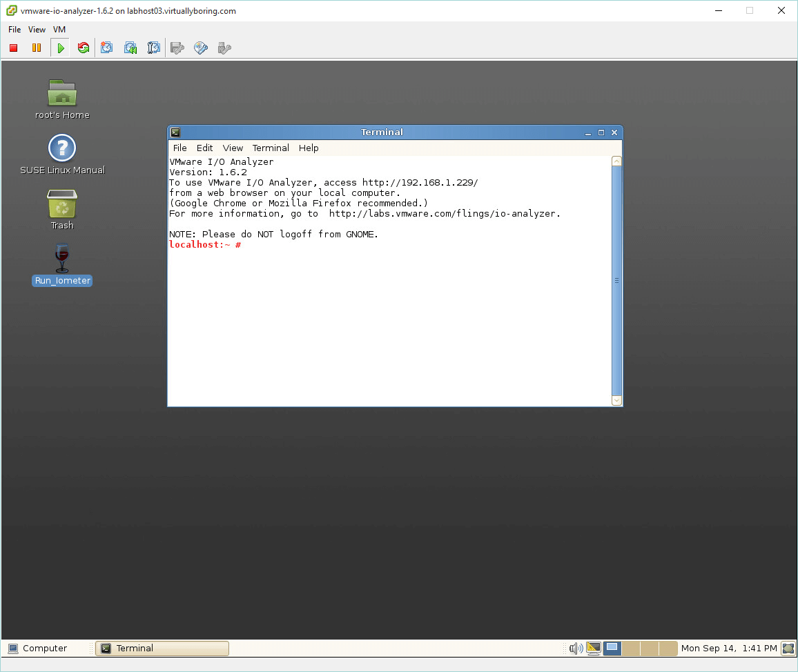Viewport: 798px width, 672px height.
Task: Click the Terminal window scrollbar up arrow
Action: point(616,161)
